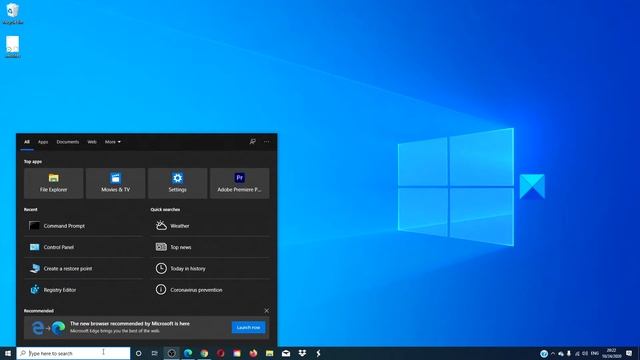640x360 pixels.
Task: Launch Registry Editor from Recent list
Action: (x=84, y=290)
